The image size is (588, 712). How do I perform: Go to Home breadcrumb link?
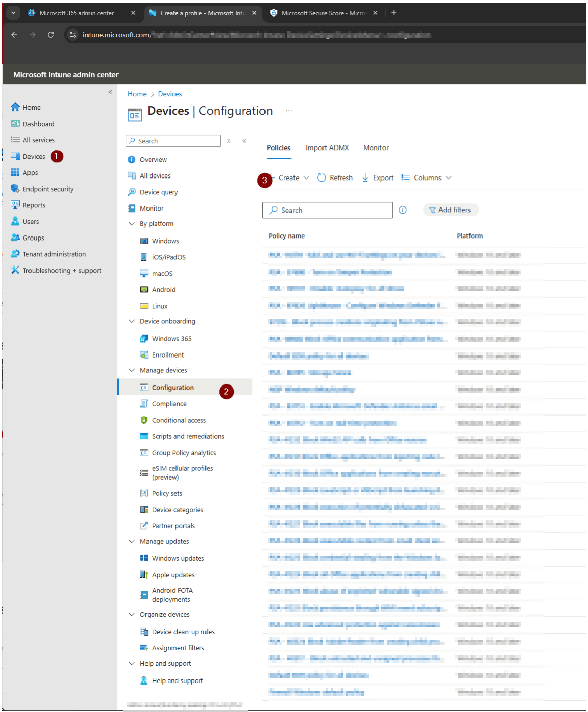tap(137, 94)
